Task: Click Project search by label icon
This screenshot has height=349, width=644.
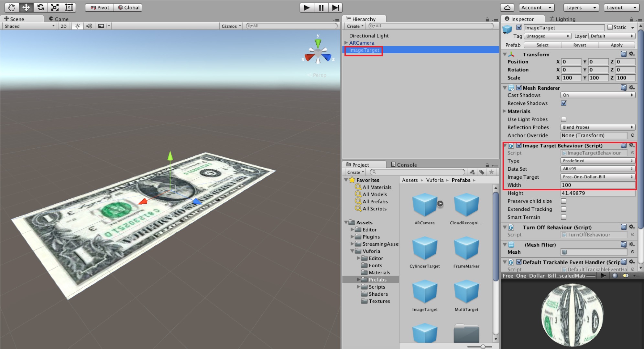Action: coord(482,172)
